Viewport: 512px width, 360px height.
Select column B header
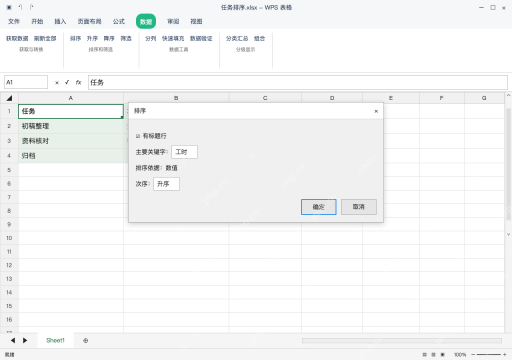coord(176,98)
